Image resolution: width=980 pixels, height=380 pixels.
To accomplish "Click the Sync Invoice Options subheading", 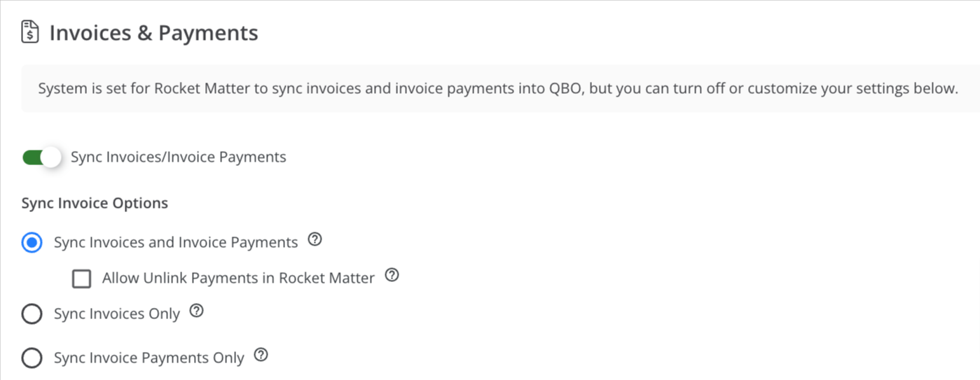I will point(95,204).
